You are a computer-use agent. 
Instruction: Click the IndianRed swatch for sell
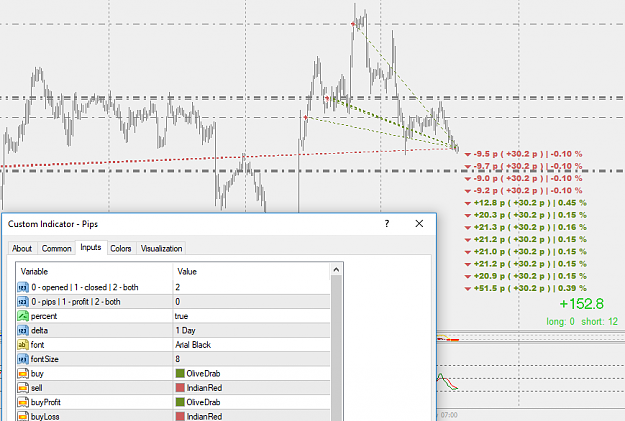(180, 388)
